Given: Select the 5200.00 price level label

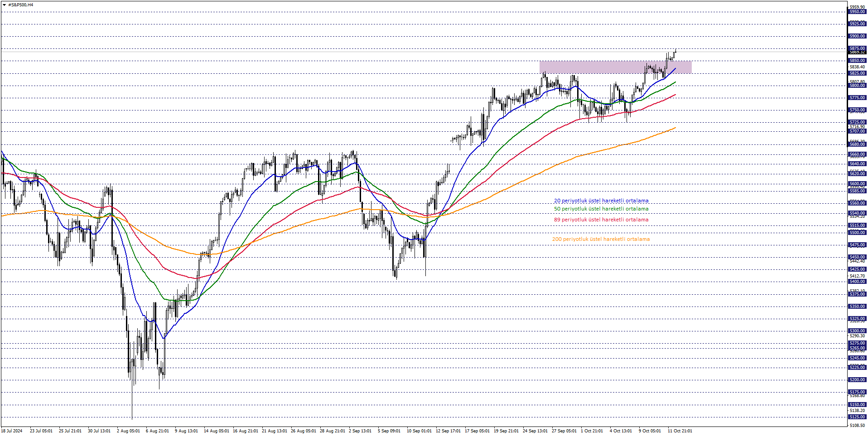Looking at the screenshot, I should tap(857, 380).
